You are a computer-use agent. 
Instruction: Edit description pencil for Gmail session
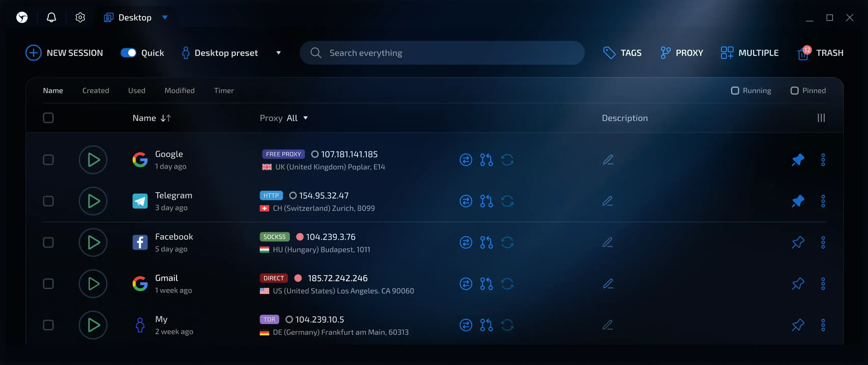tap(608, 284)
